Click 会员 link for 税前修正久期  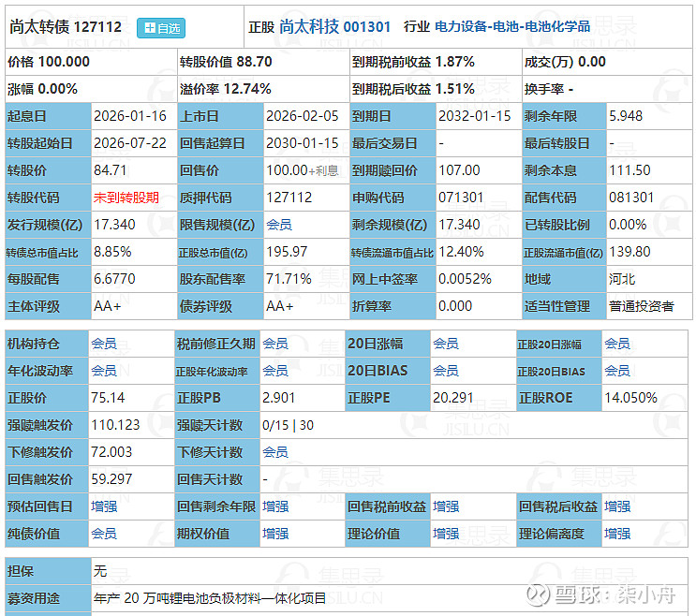[x=275, y=344]
